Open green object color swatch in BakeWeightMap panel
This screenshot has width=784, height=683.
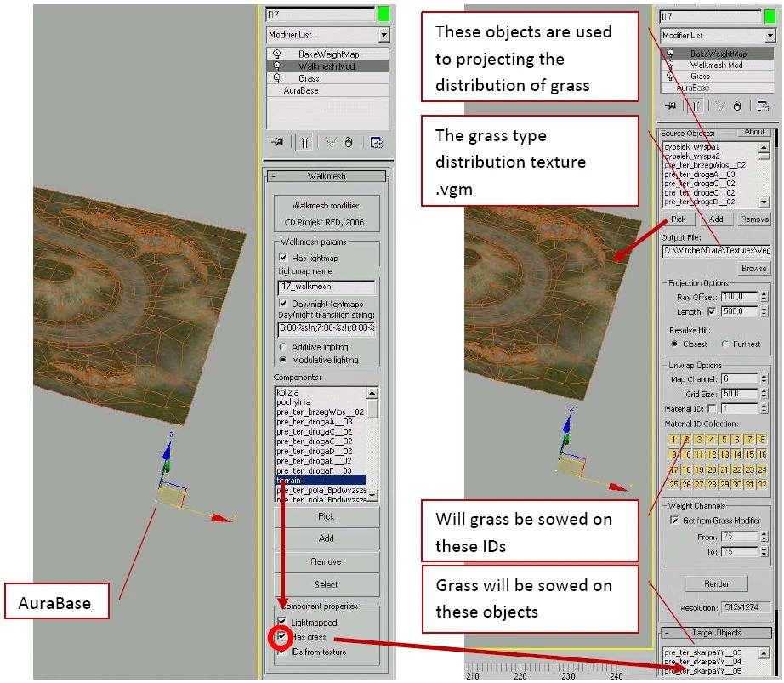[770, 16]
